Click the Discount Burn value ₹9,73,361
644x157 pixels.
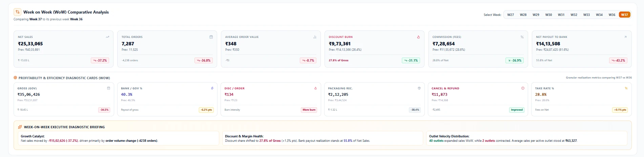tap(340, 44)
